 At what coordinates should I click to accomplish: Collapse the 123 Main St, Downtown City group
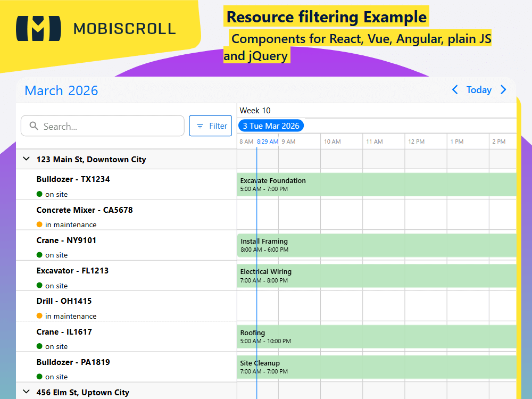point(26,159)
